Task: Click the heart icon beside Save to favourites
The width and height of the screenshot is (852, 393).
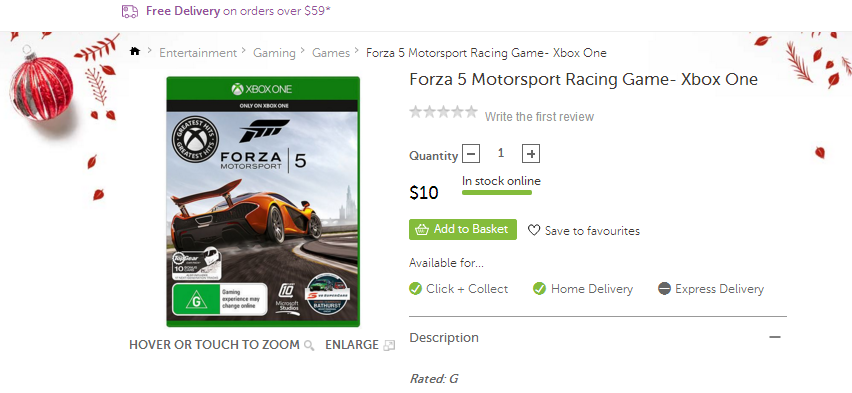Action: [534, 230]
